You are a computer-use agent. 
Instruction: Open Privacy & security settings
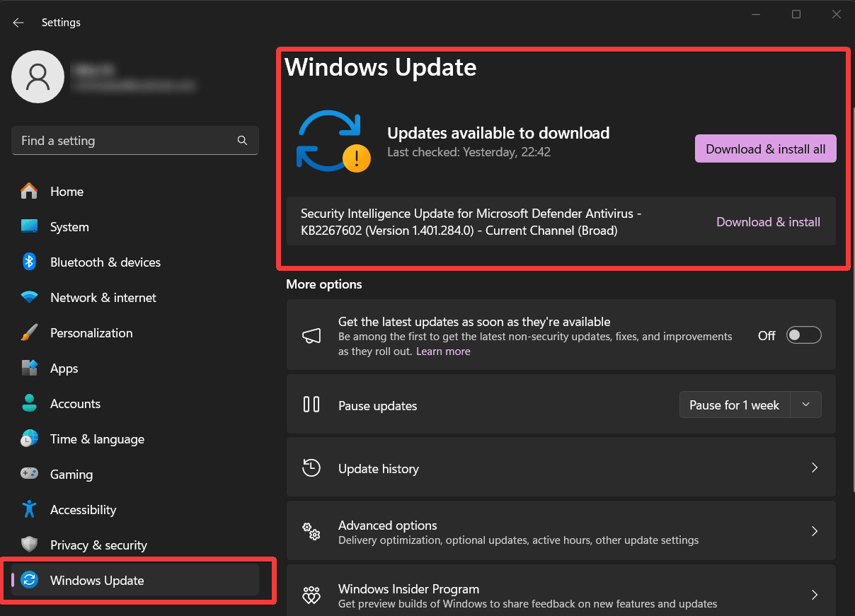pyautogui.click(x=98, y=545)
